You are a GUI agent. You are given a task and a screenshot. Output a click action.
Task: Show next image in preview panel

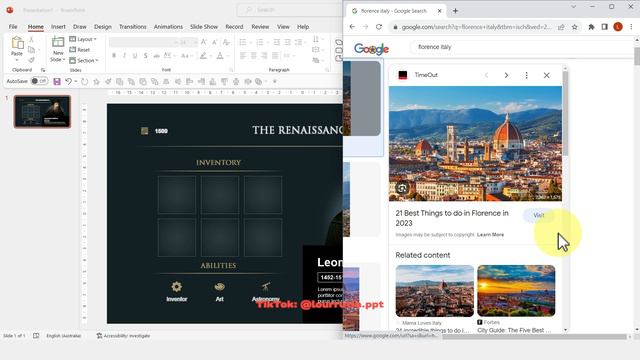(506, 75)
